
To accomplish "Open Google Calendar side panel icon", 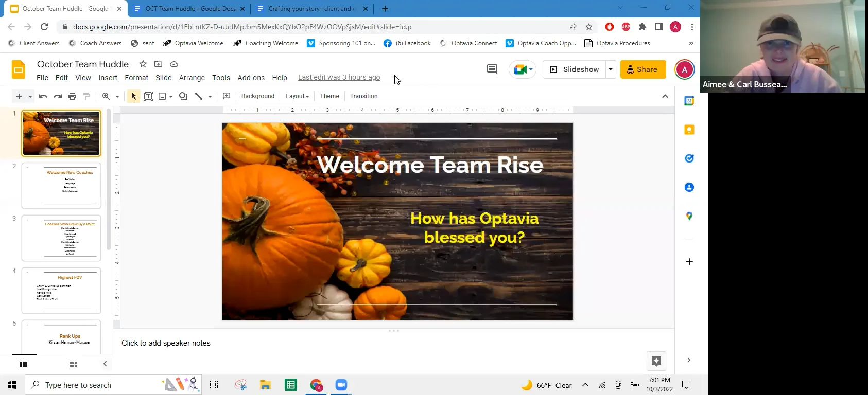I will point(689,101).
